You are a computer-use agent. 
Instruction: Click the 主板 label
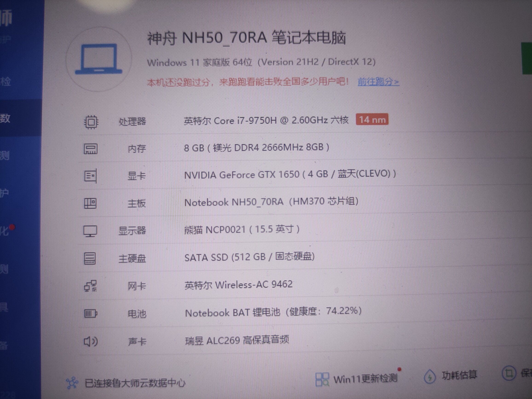(136, 203)
